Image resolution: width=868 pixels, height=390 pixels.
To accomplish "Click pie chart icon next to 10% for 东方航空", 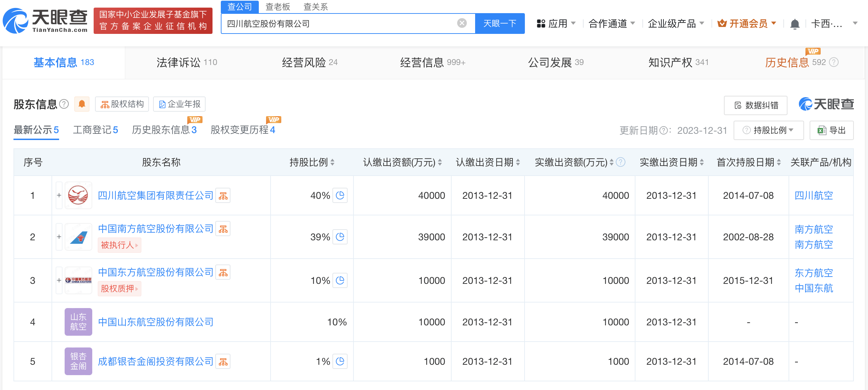I will [x=340, y=280].
